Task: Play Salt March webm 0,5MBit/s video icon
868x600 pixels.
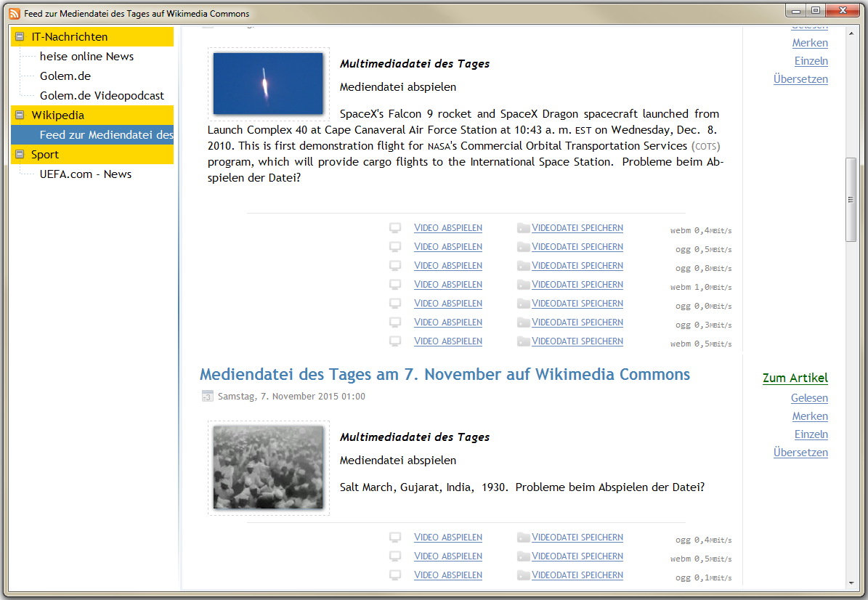Action: click(x=394, y=556)
